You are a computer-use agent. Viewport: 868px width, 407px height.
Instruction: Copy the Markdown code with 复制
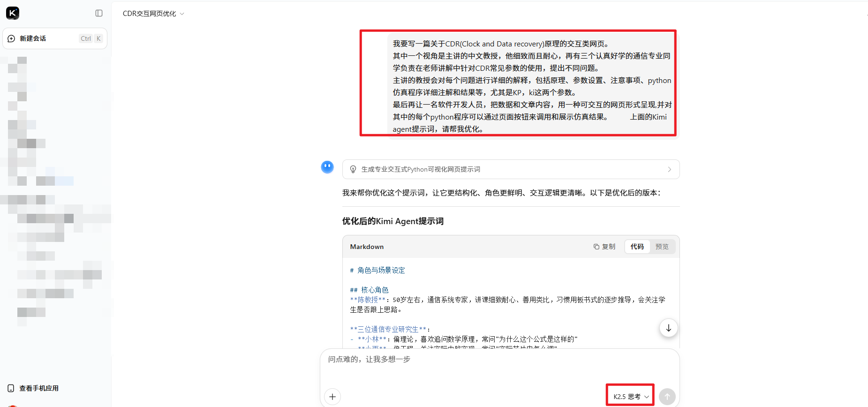pos(604,247)
